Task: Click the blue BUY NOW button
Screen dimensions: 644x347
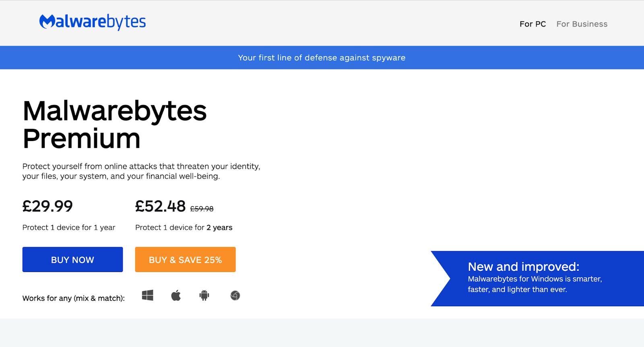Action: [72, 260]
